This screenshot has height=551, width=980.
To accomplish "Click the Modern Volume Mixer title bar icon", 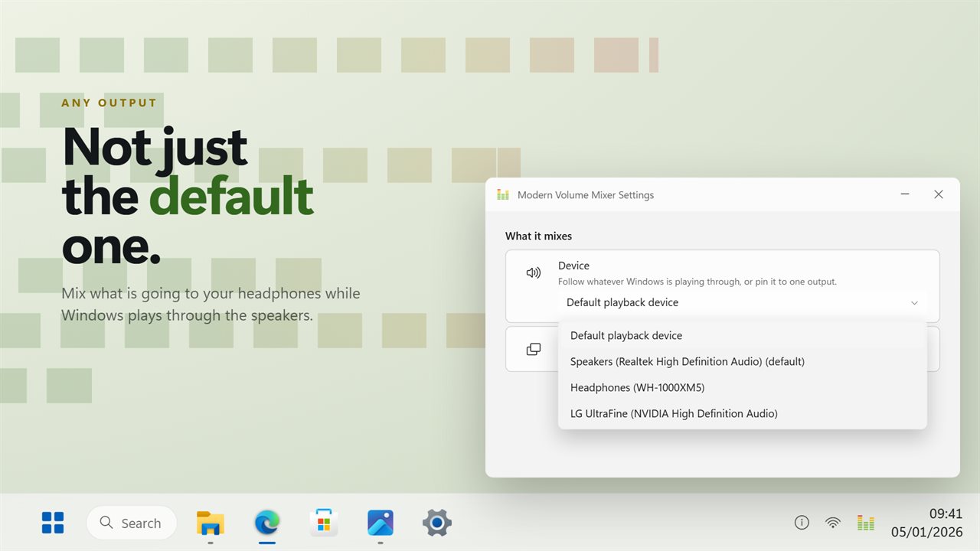I will pos(503,194).
